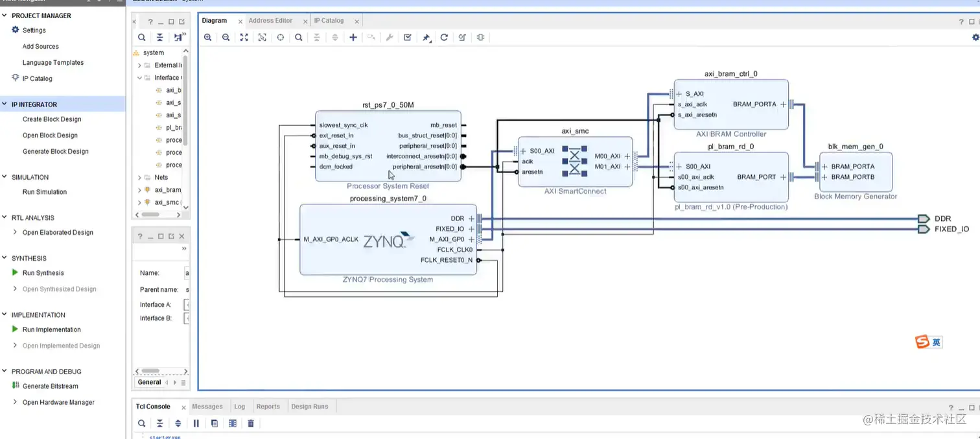Expand DDR interface on processing_system7_0
The width and height of the screenshot is (980, 439).
point(471,219)
